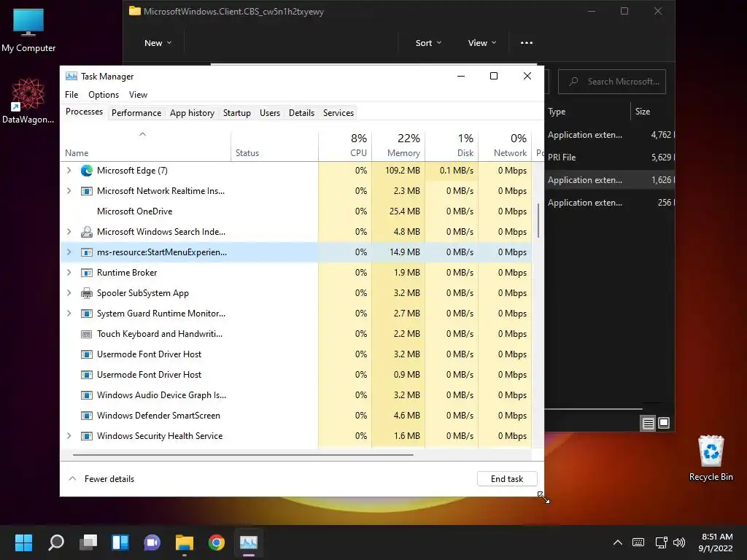Expand the Runtime Broker row
The width and height of the screenshot is (747, 560).
[x=69, y=273]
